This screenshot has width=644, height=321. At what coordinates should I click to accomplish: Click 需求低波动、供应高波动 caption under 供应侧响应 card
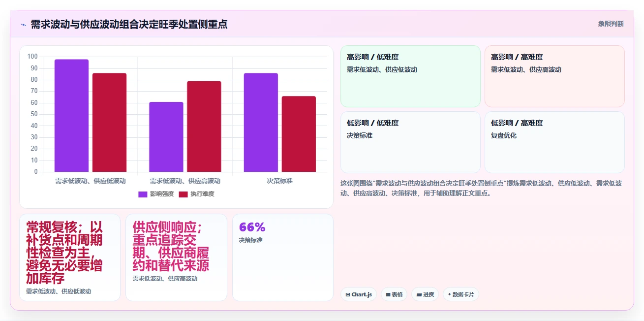pyautogui.click(x=165, y=279)
